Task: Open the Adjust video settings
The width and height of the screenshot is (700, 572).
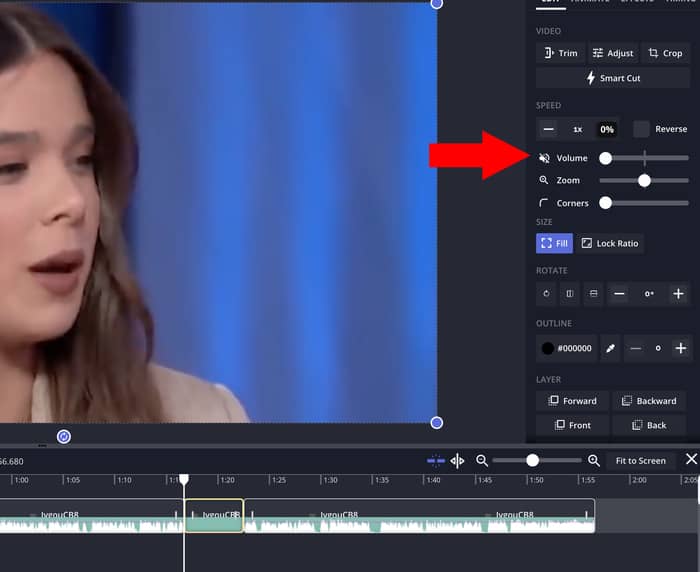Action: tap(612, 53)
